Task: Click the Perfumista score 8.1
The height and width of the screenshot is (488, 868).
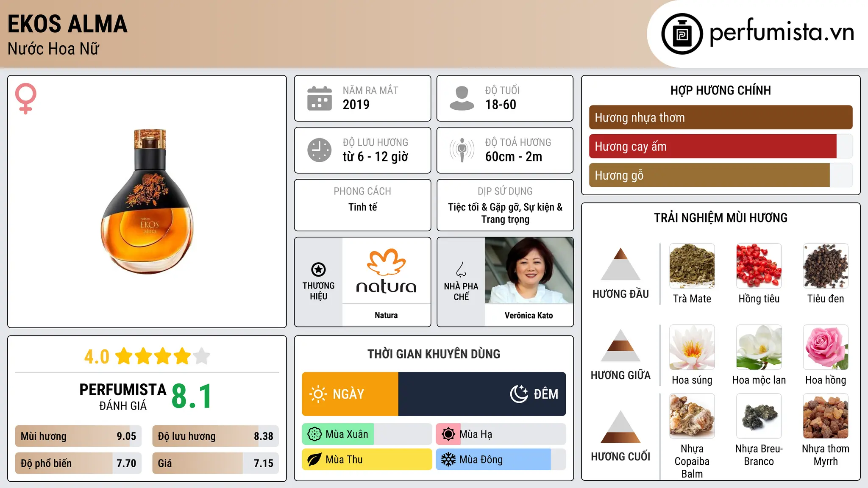Action: tap(192, 396)
